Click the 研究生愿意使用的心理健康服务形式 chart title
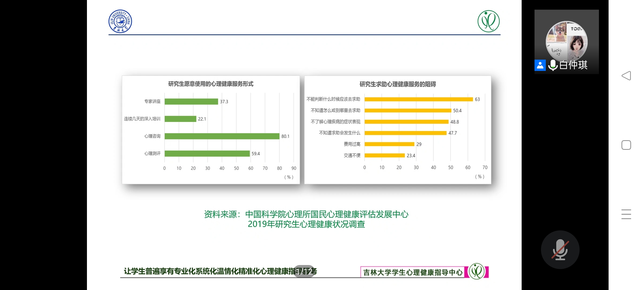The width and height of the screenshot is (644, 290). click(211, 84)
